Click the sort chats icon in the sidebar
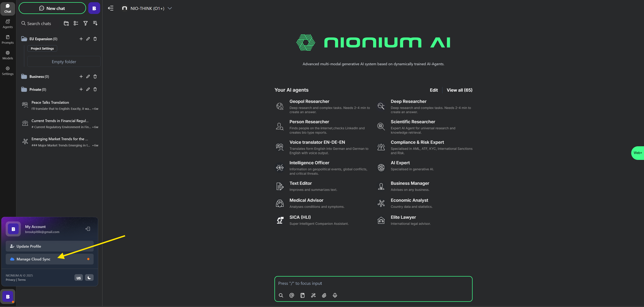Screen dimensions: 644x307 [x=95, y=23]
